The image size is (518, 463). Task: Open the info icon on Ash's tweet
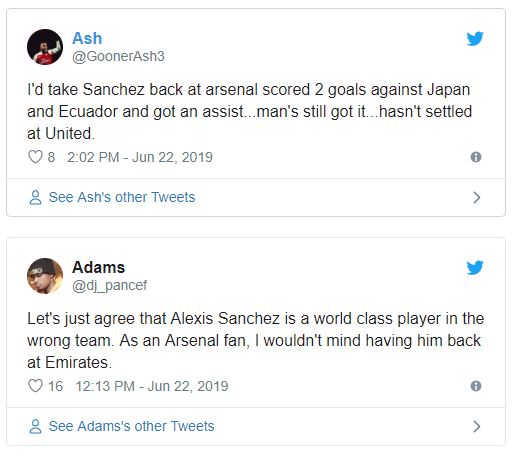[476, 157]
